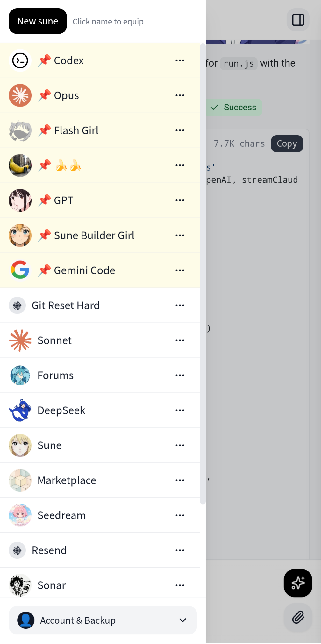Open the ellipsis menu beside Marketplace
Screen dimensions: 321x644
pos(180,480)
